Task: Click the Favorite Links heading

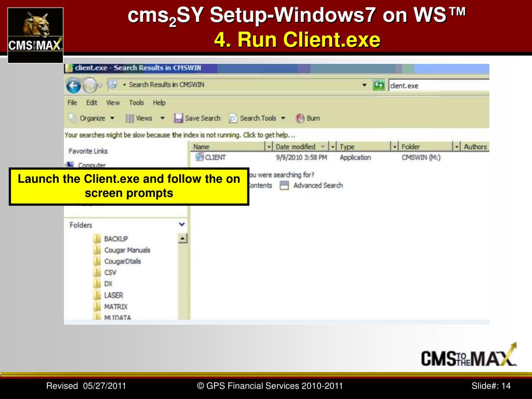Action: click(x=88, y=151)
